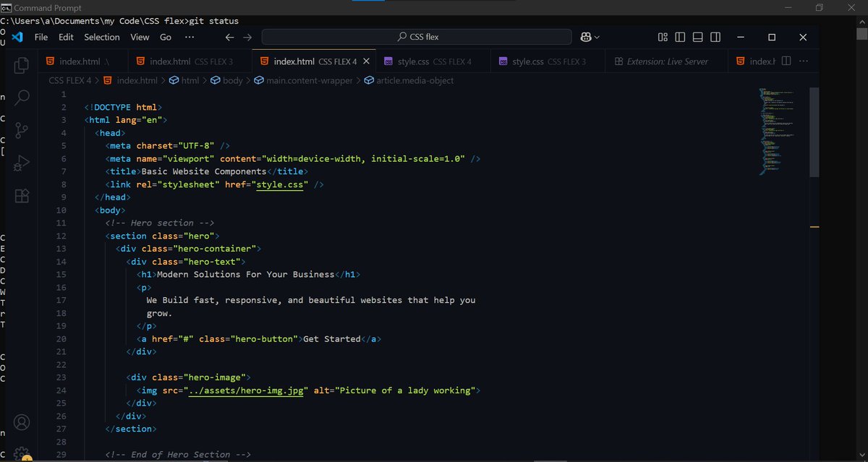Viewport: 868px width, 462px height.
Task: Open the Search view in activity bar
Action: point(22,97)
